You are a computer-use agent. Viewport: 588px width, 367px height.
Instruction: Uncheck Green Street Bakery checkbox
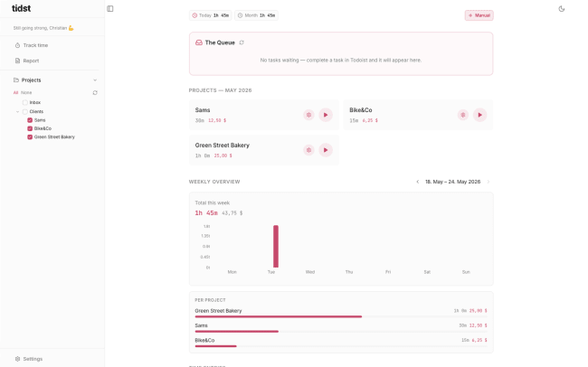click(x=30, y=137)
